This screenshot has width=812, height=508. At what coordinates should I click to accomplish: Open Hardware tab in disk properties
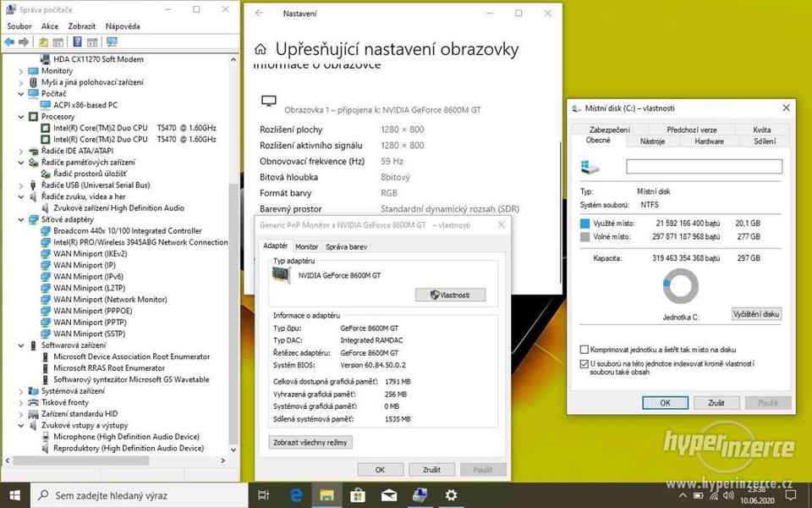point(709,141)
